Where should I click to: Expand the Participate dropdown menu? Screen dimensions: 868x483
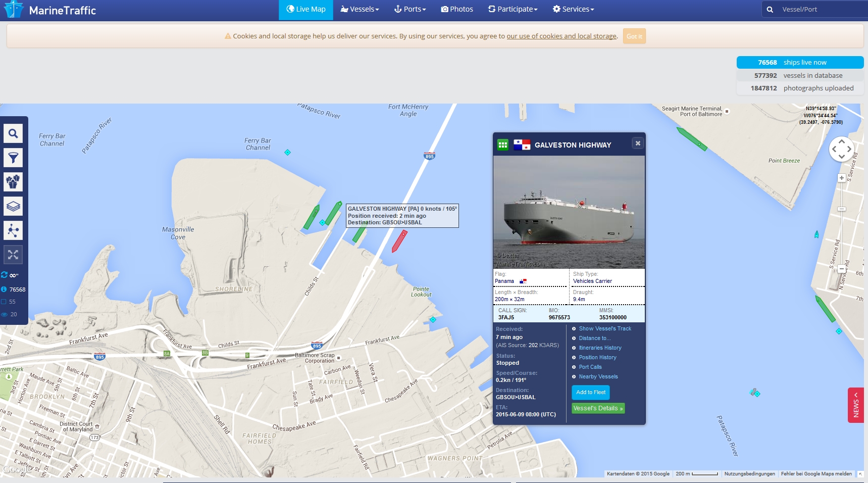(513, 10)
